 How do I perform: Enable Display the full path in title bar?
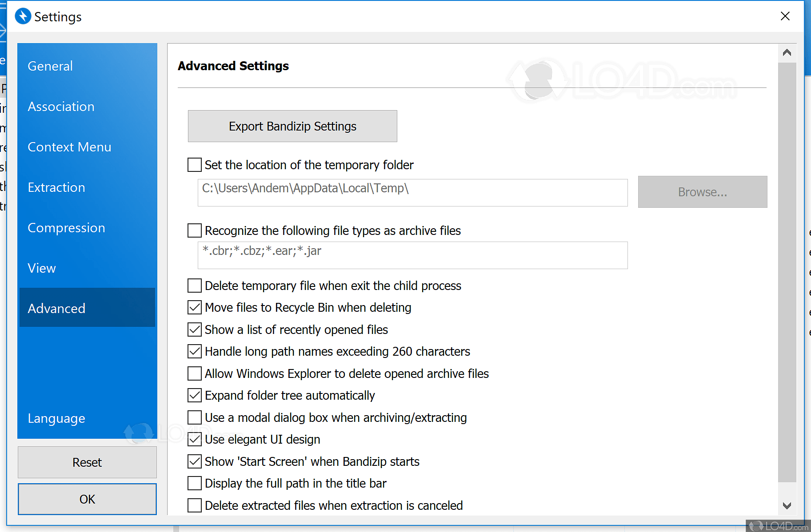[195, 483]
